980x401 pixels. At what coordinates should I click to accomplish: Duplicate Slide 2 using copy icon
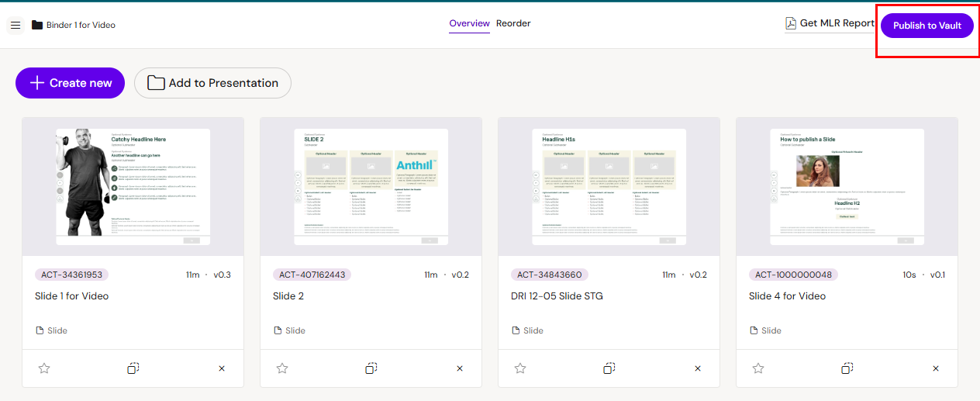[x=371, y=368]
